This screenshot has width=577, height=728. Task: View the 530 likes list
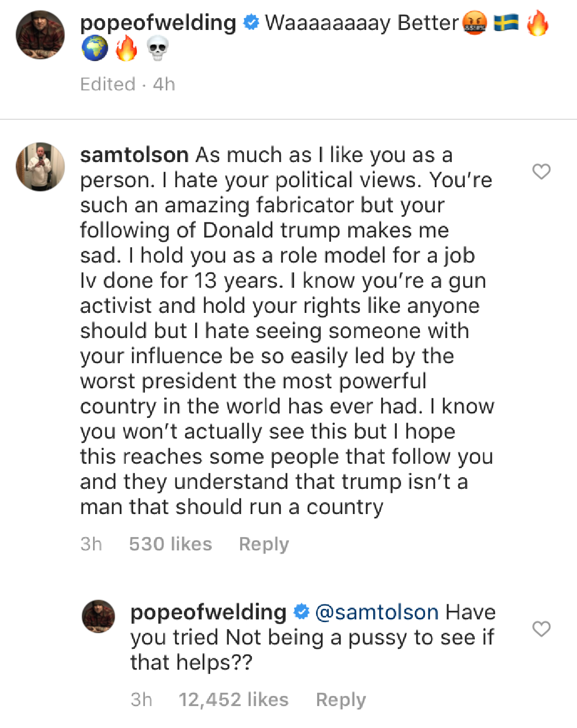coord(170,544)
